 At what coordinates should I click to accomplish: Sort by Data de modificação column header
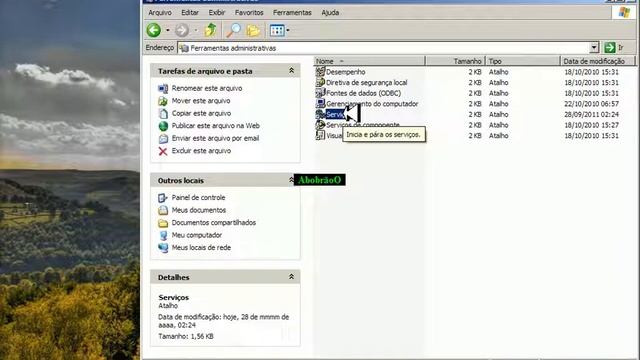coord(598,61)
